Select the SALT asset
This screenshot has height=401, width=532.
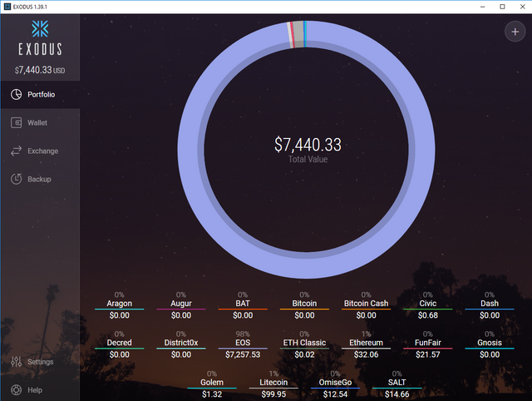[x=397, y=383]
